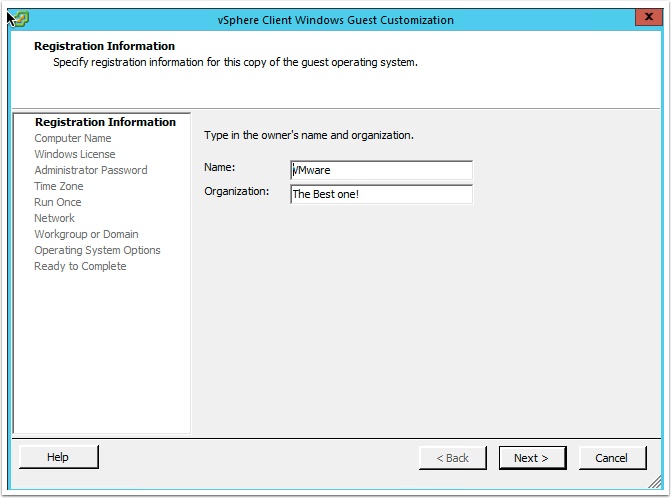Click the vSphere Client title bar icon
671x498 pixels.
coord(20,19)
